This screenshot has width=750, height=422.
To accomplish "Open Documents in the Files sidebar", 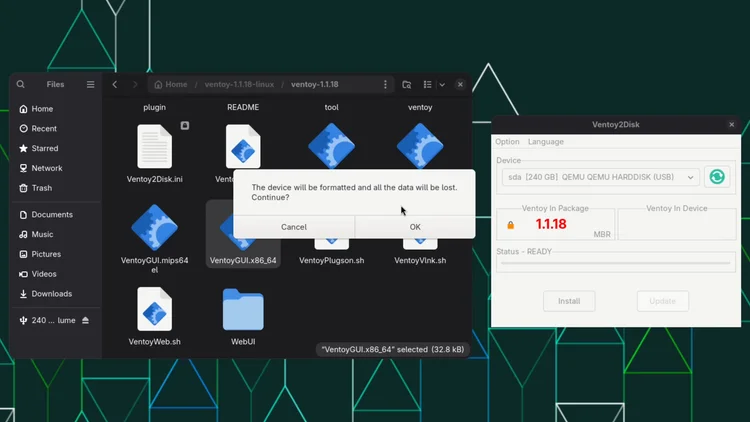I will click(x=55, y=214).
